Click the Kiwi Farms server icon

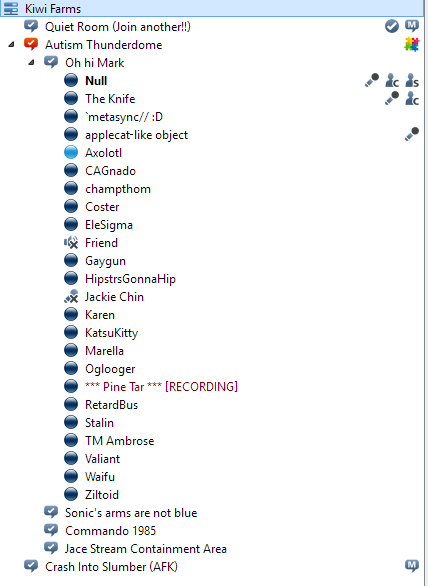pos(11,8)
